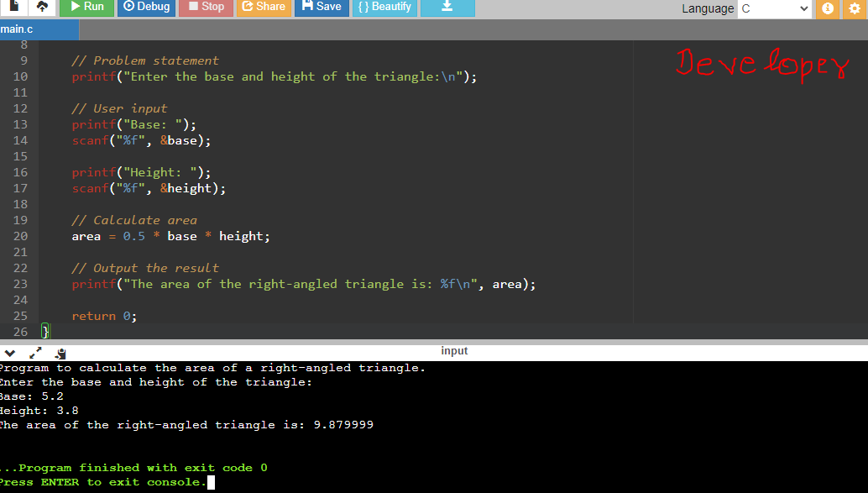Screen dimensions: 868x493
Task: Clear the console output
Action: point(60,354)
